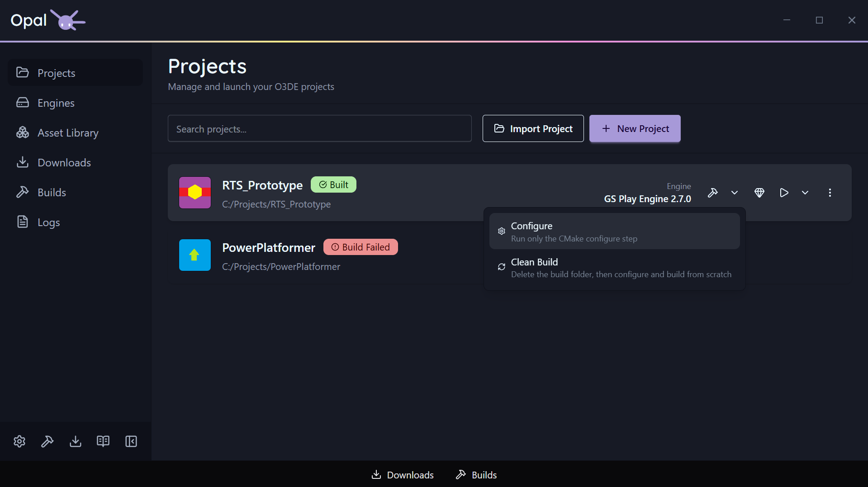This screenshot has height=487, width=868.
Task: Click the C:/Projects/PowerPlatformer path
Action: coord(281,267)
